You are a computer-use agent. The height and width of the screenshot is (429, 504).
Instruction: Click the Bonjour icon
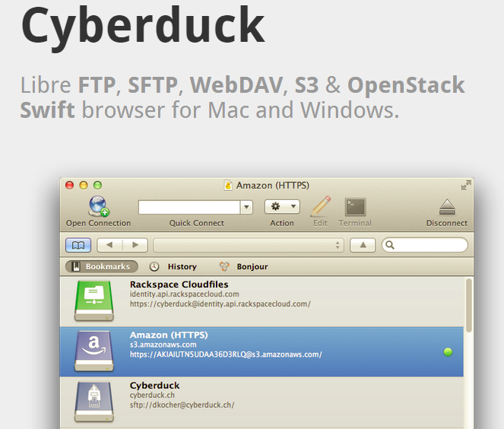pos(224,266)
